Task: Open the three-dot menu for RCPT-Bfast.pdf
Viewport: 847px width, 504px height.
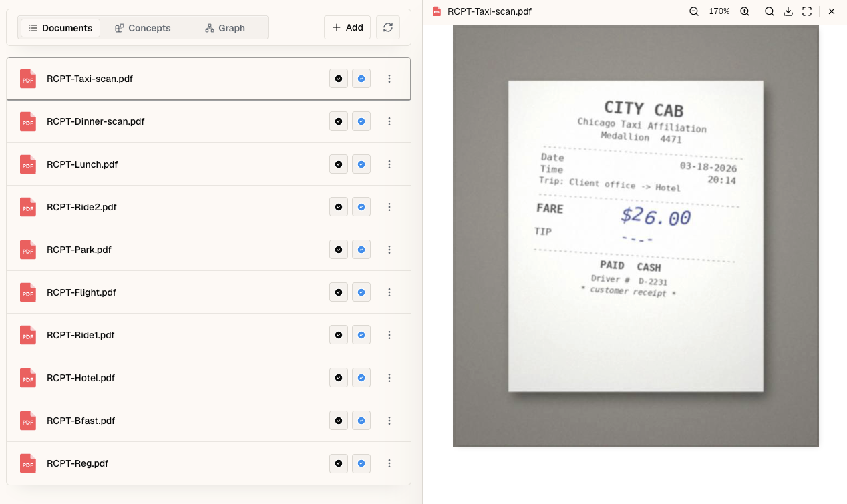Action: click(389, 421)
